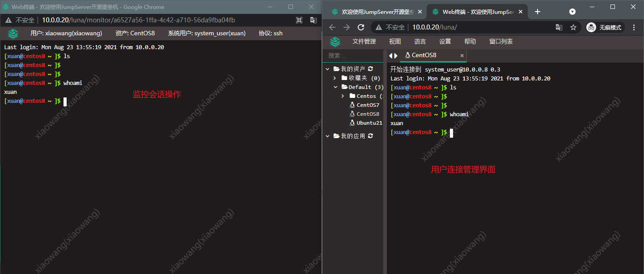Open the 文件管理 menu

[364, 42]
